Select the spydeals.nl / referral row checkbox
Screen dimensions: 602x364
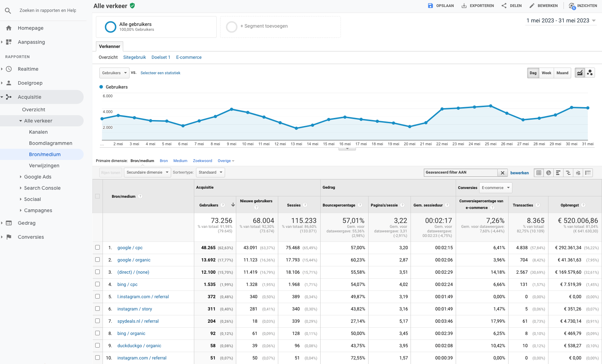click(x=98, y=321)
